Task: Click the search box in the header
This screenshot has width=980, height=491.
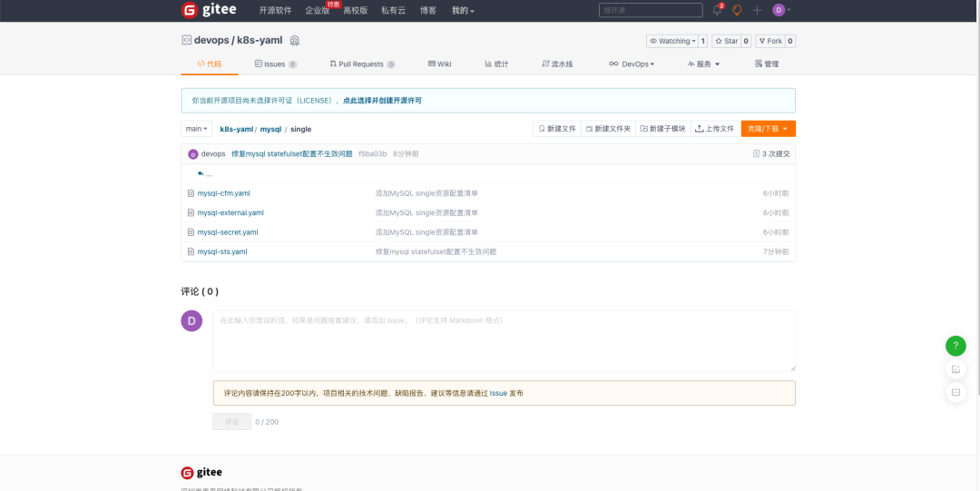Action: (651, 10)
